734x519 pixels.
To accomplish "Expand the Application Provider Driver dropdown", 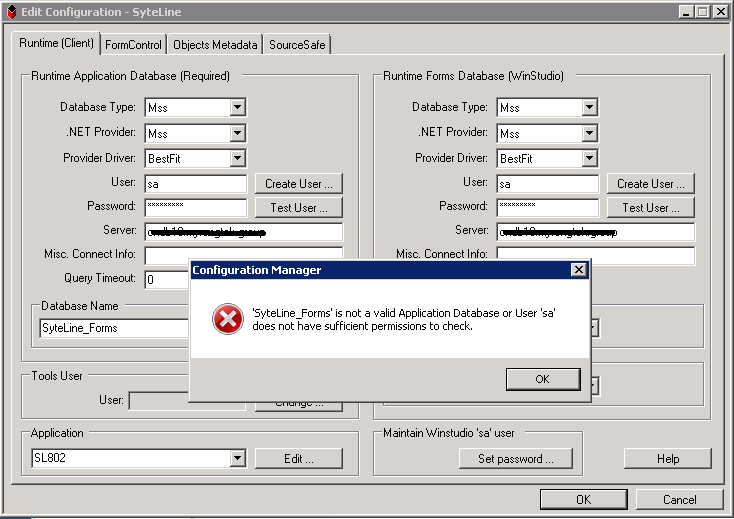I will (238, 158).
